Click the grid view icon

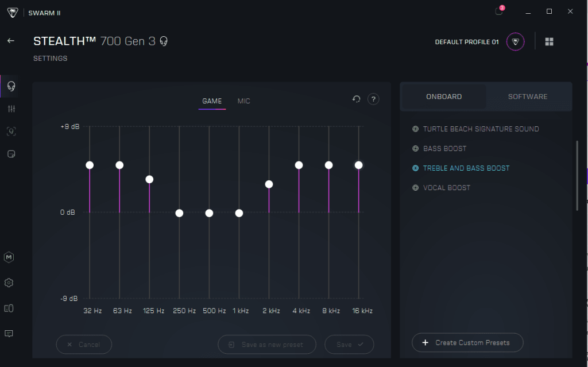(549, 42)
